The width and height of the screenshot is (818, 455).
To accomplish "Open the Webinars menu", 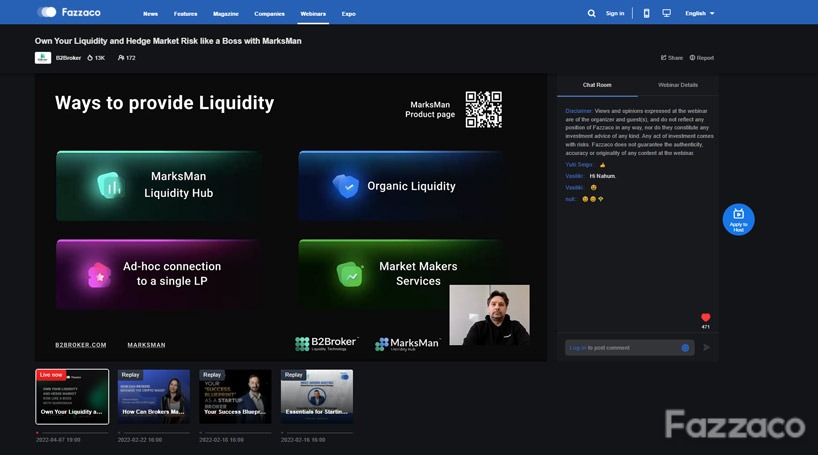I will (313, 14).
